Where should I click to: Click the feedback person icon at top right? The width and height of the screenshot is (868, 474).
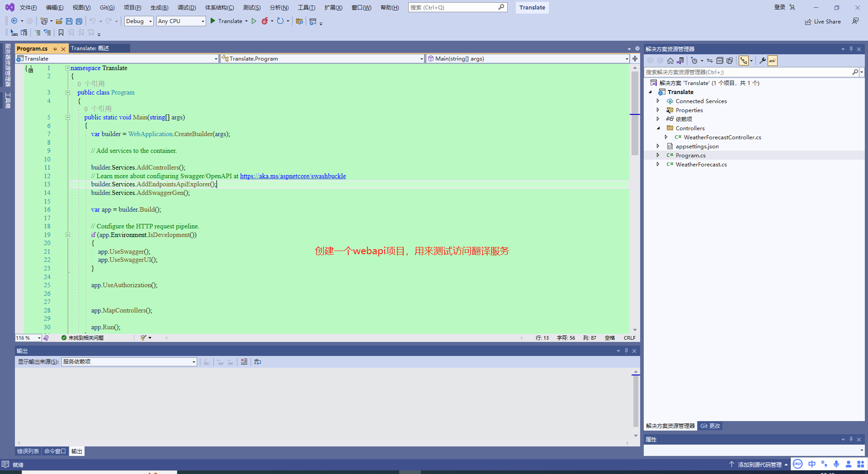(x=855, y=21)
